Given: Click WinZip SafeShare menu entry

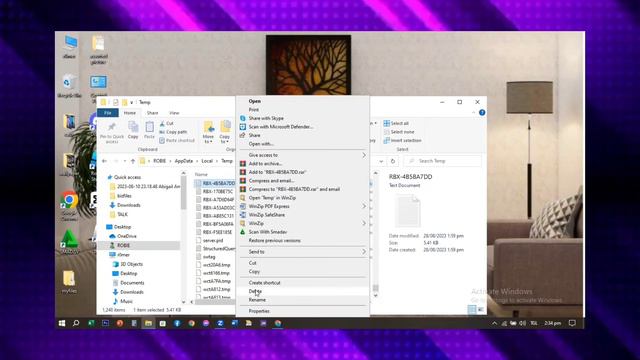Looking at the screenshot, I should click(x=267, y=215).
